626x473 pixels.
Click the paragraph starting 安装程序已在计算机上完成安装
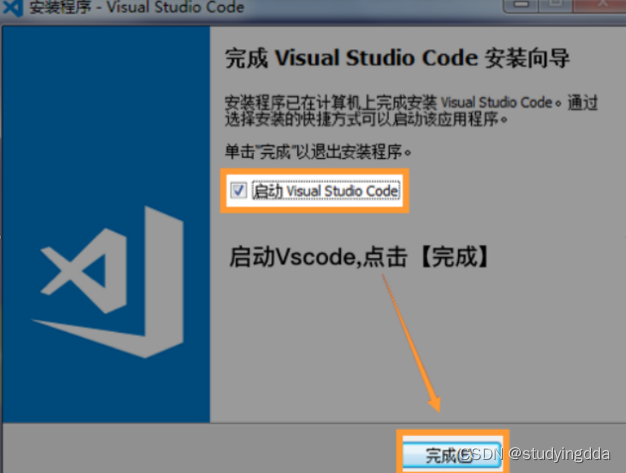click(411, 111)
